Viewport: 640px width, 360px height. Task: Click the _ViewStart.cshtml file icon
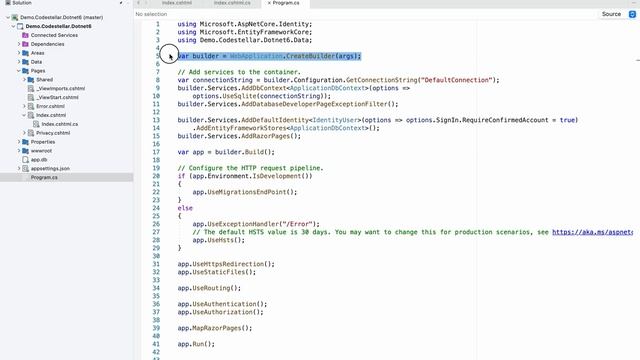pos(31,98)
